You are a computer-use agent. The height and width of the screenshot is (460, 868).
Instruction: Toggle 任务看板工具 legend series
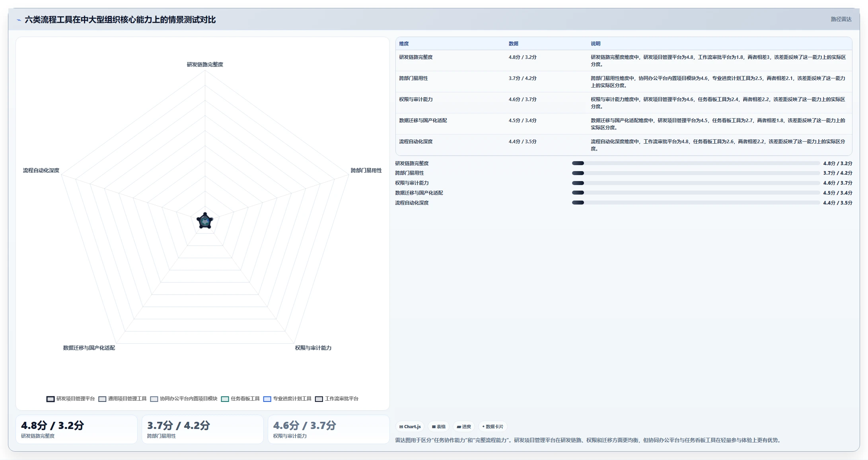point(240,399)
